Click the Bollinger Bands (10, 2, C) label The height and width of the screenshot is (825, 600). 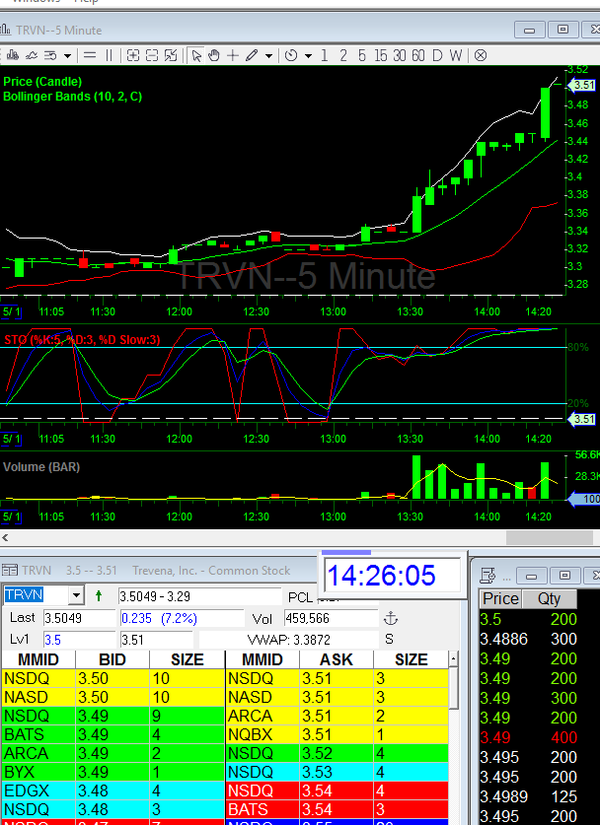[71, 96]
